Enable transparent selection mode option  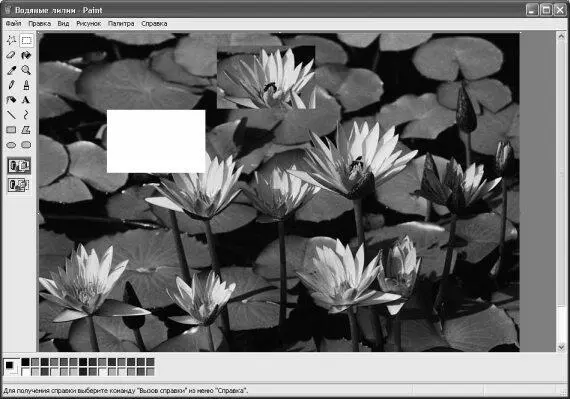[x=19, y=185]
